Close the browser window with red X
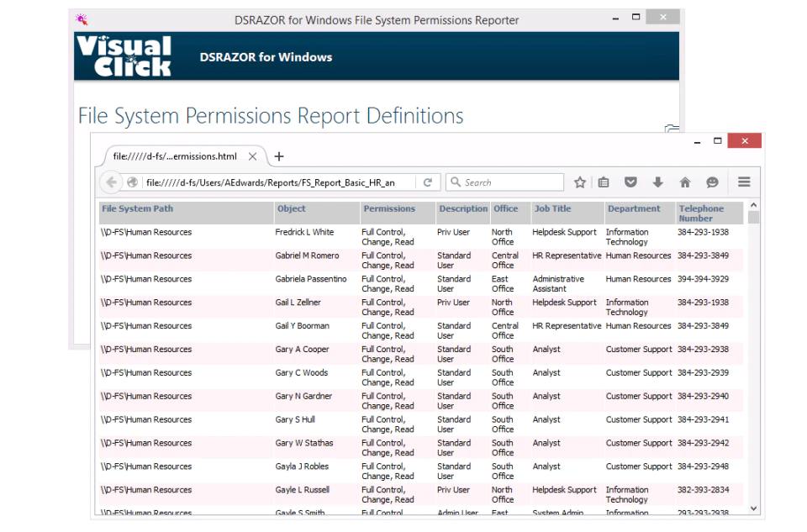Screen dimensions: 807x532 pyautogui.click(x=744, y=141)
